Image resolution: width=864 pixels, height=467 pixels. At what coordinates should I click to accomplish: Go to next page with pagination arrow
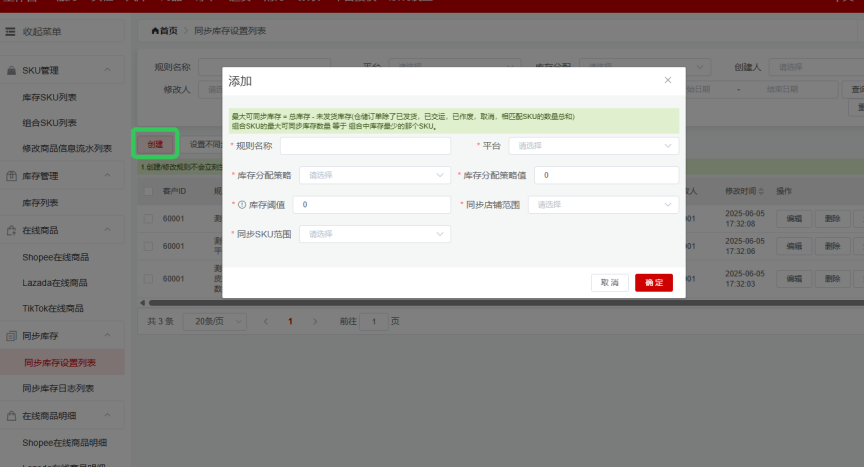point(315,322)
